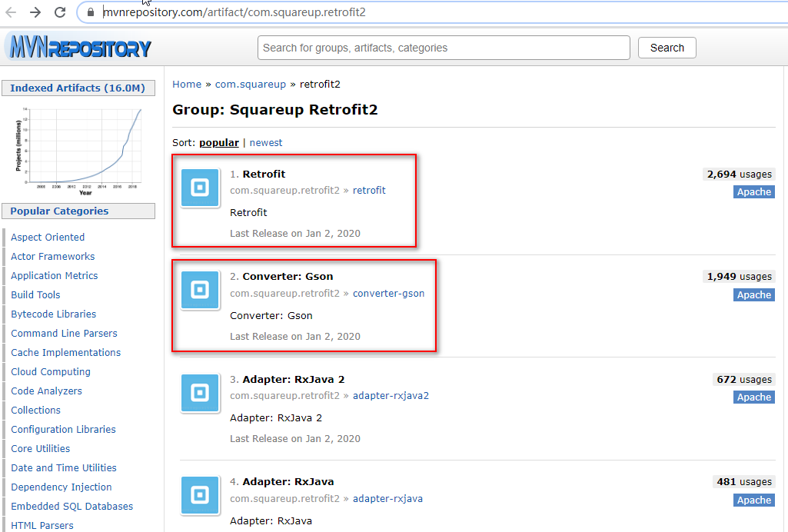Click the Adapter: RxJava 2 artifact icon

200,392
